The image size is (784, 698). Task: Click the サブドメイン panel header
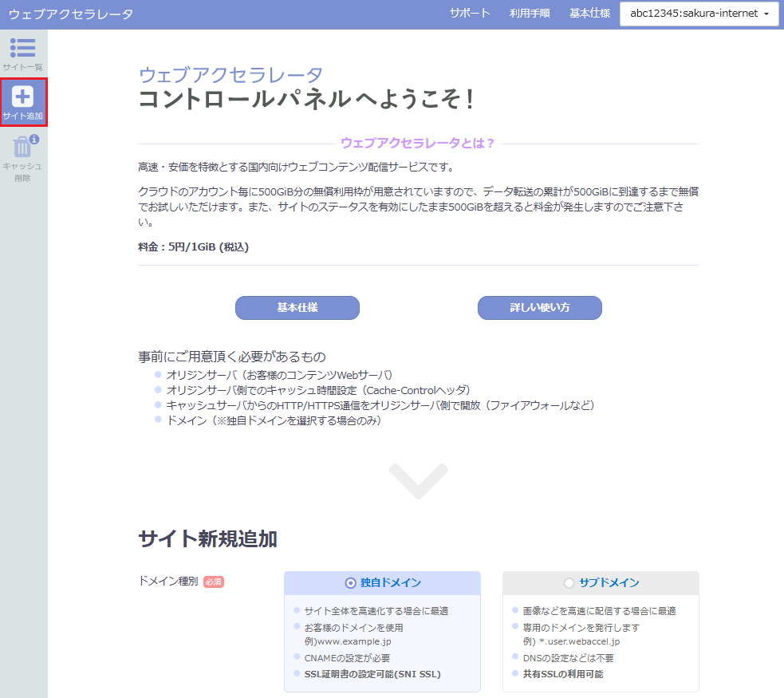601,583
